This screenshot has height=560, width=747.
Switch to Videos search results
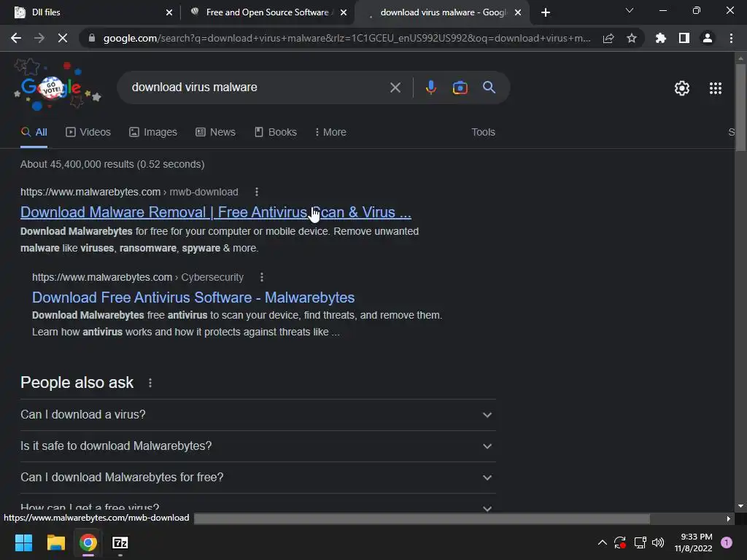88,133
